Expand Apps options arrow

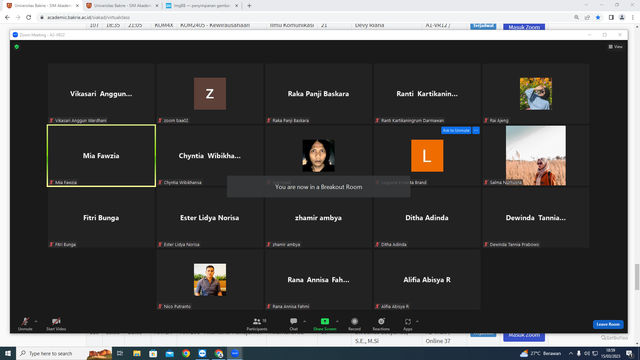coord(417,322)
